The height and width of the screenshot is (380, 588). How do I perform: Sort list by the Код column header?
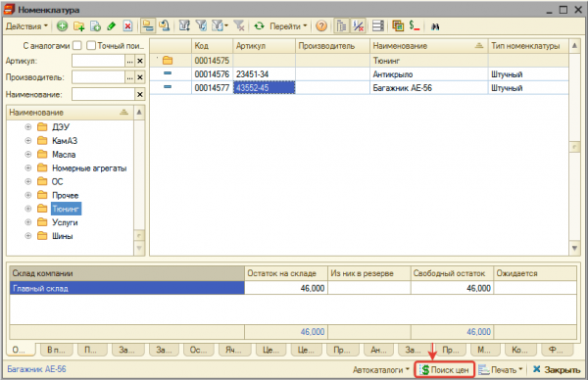pyautogui.click(x=213, y=46)
